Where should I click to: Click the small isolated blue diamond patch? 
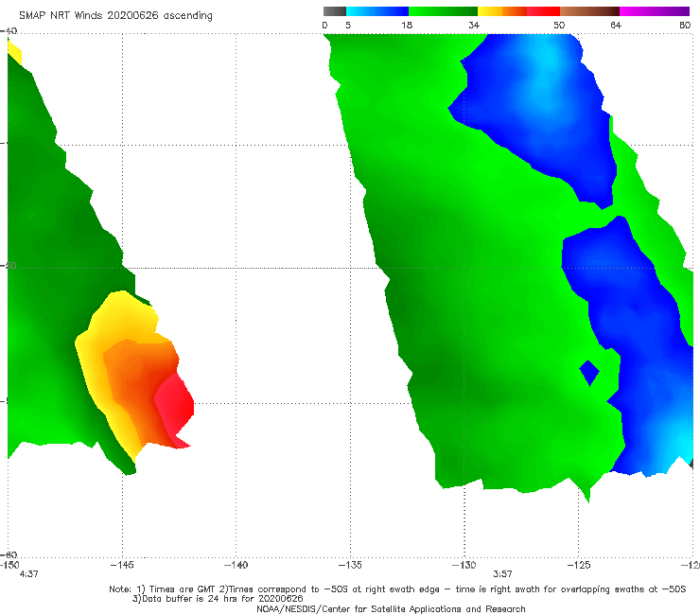(589, 372)
